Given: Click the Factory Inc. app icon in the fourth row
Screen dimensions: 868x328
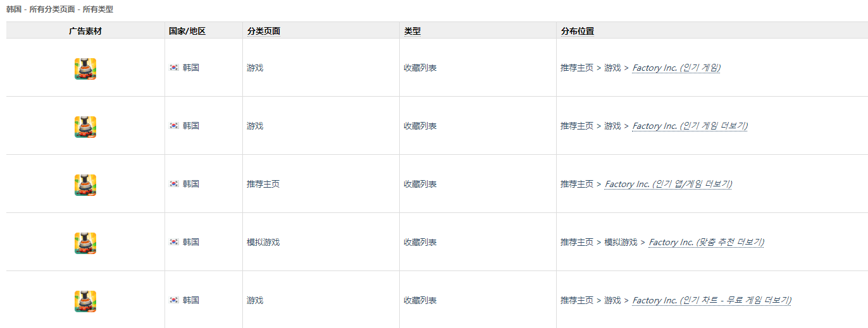Looking at the screenshot, I should pyautogui.click(x=85, y=243).
